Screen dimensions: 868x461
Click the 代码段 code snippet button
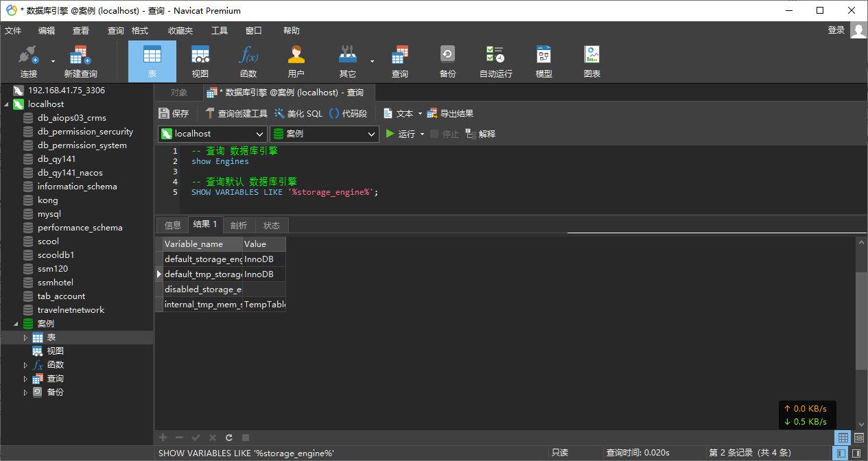(349, 113)
